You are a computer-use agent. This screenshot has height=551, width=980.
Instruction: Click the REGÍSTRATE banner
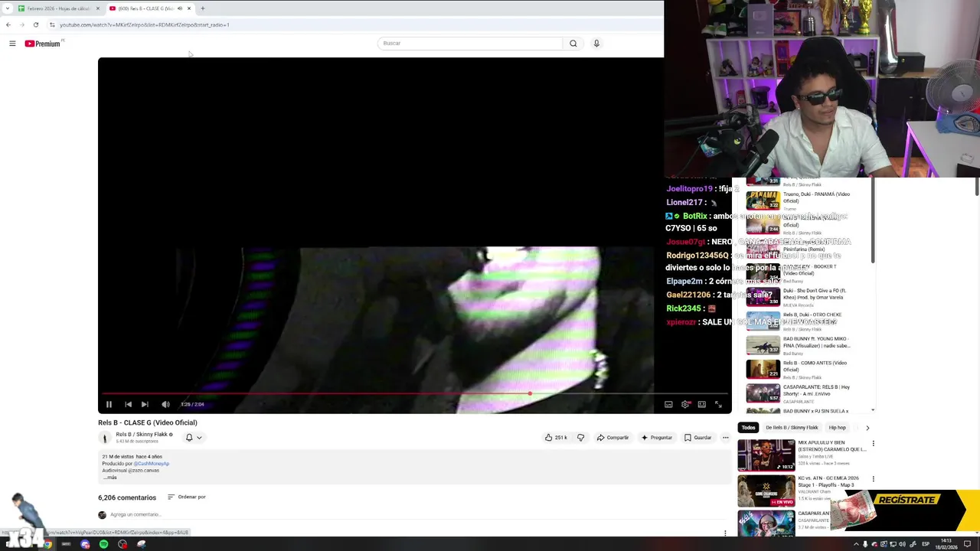coord(908,500)
